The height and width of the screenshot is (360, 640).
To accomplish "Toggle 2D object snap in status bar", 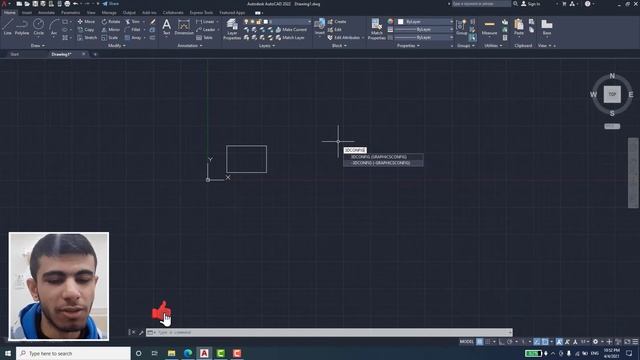I will [x=545, y=342].
